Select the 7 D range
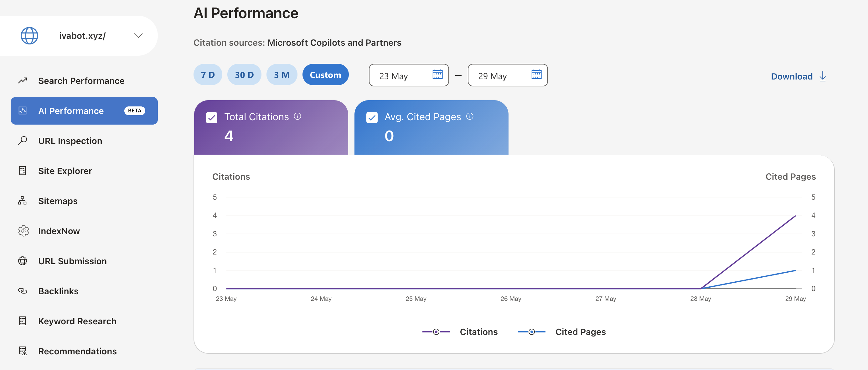 point(208,75)
